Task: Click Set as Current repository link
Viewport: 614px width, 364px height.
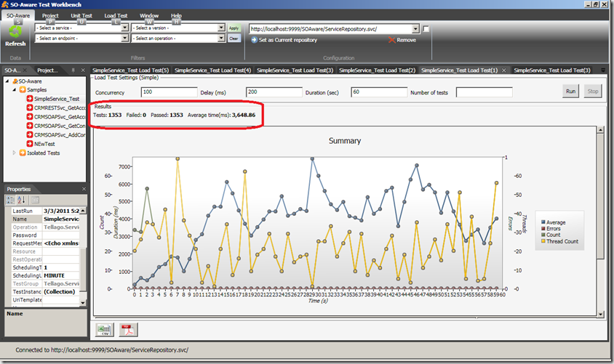Action: (x=288, y=40)
